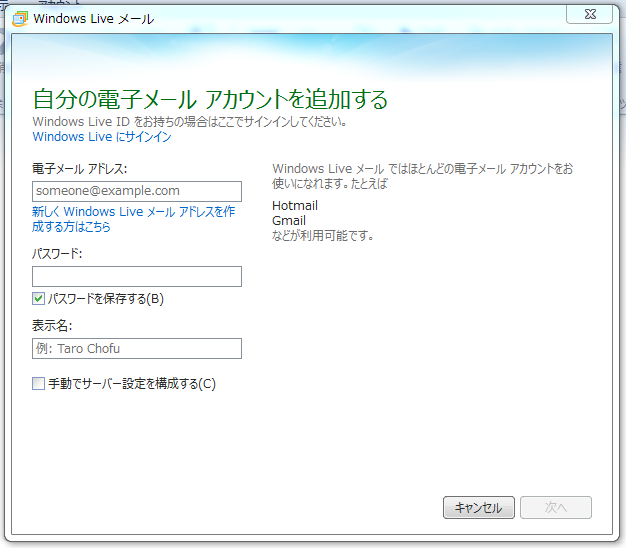
Task: Uncheck the パスワードを保存する checkbox
Action: (x=39, y=299)
